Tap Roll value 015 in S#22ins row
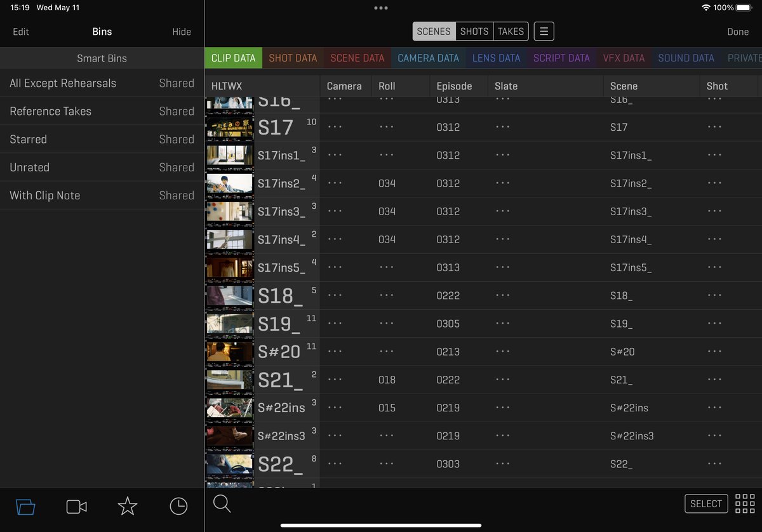This screenshot has width=762, height=532. pos(387,408)
